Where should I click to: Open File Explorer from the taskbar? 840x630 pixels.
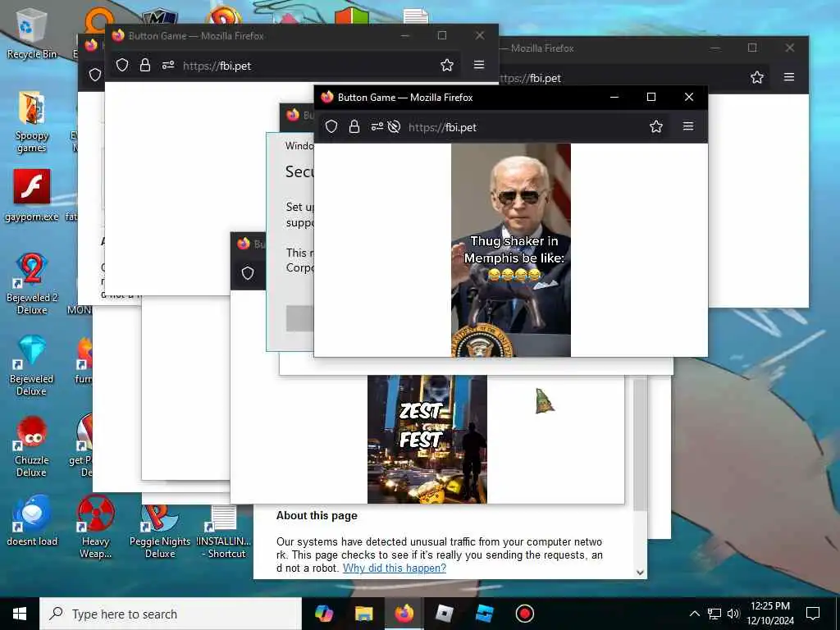tap(363, 614)
